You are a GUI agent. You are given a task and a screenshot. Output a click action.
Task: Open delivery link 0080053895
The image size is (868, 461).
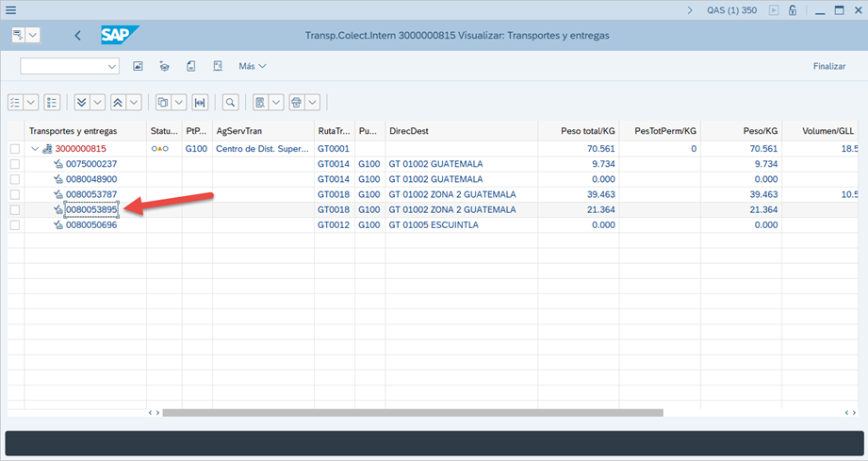pos(91,210)
